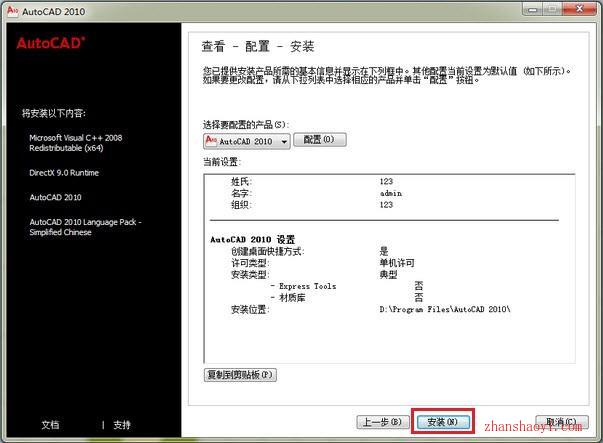Click the install path D:\Program Files\AutoCAD 2010\
The width and height of the screenshot is (603, 443).
(x=445, y=309)
